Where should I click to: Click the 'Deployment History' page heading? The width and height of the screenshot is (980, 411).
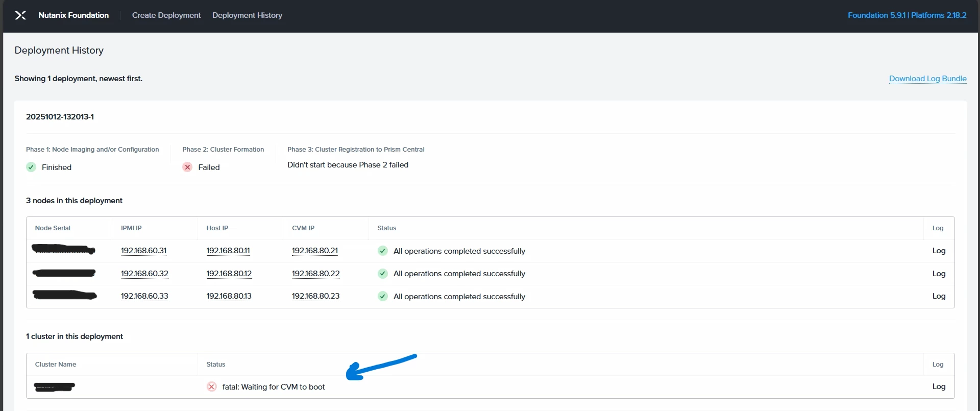tap(59, 50)
